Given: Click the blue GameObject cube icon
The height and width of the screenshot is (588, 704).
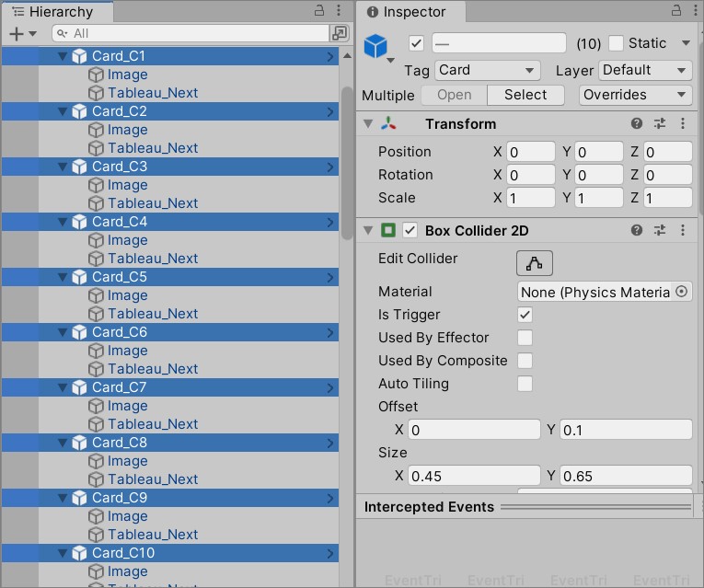Looking at the screenshot, I should (x=375, y=46).
